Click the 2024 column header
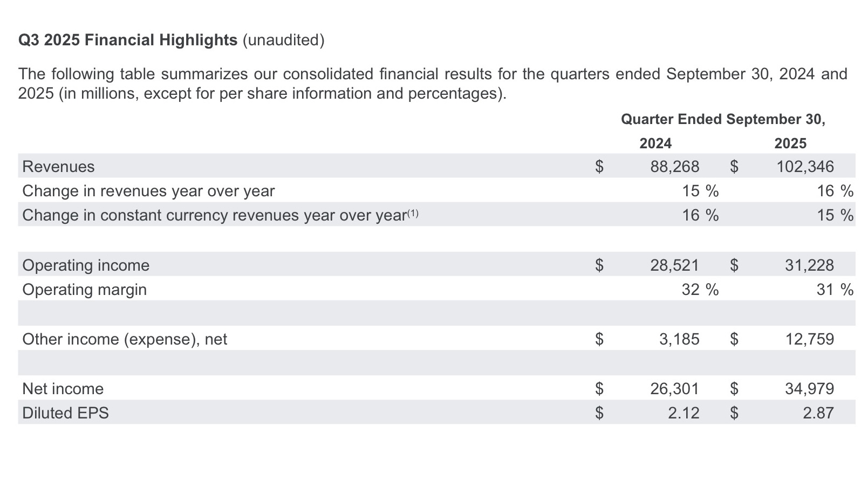 (655, 143)
